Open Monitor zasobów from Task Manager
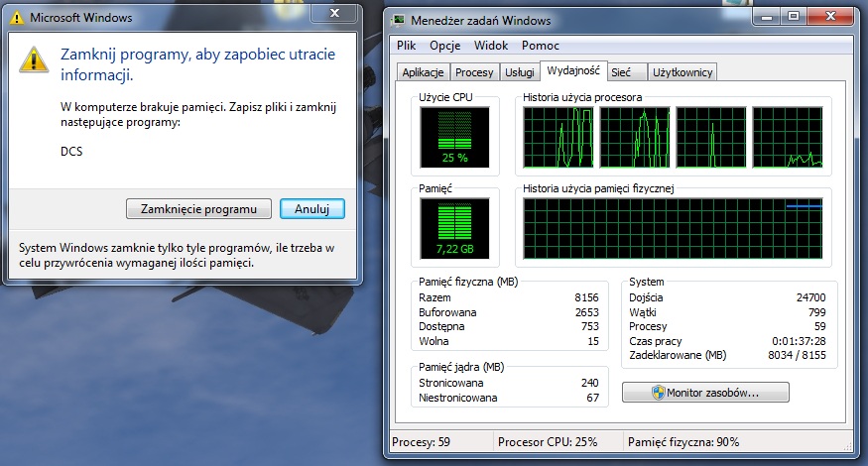Image resolution: width=868 pixels, height=466 pixels. [x=705, y=393]
